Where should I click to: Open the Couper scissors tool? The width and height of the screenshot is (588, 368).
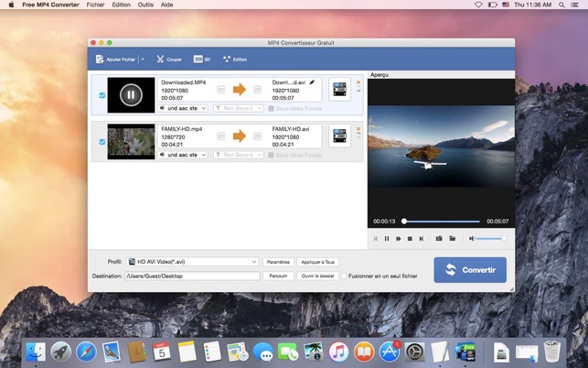pos(169,60)
